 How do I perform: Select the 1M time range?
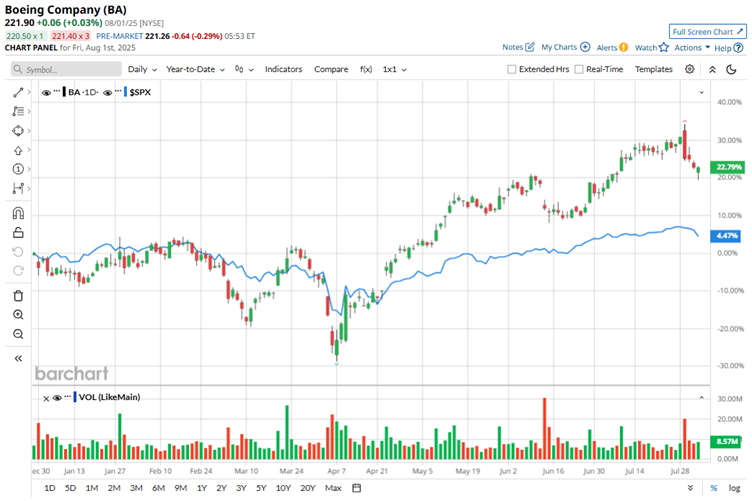92,488
